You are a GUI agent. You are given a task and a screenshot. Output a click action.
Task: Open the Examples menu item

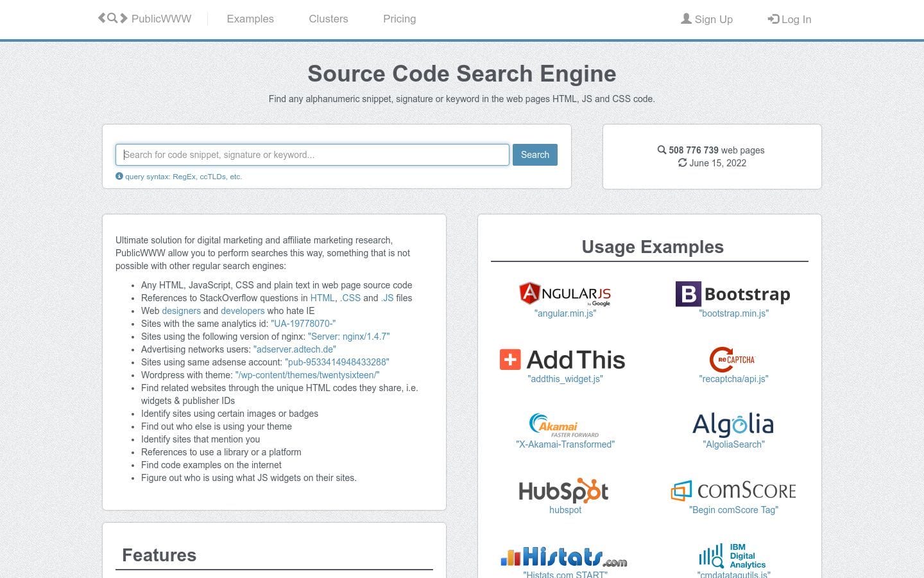(x=250, y=19)
